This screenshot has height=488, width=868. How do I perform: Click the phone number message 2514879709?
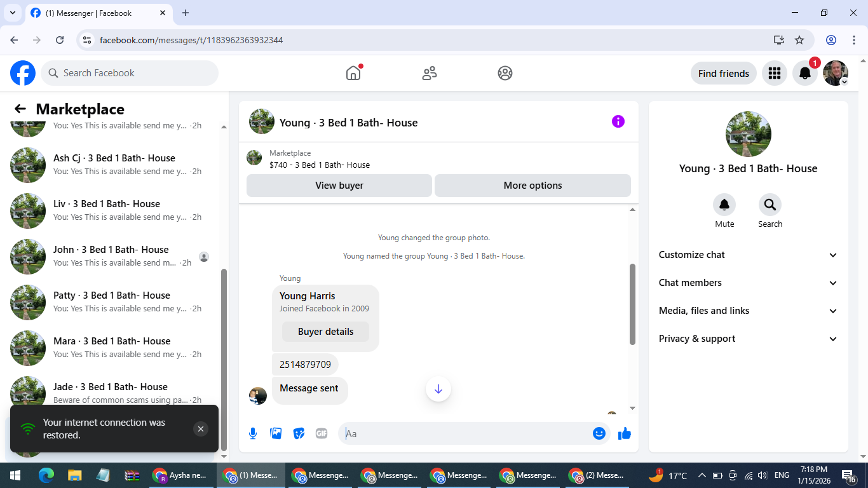(305, 365)
